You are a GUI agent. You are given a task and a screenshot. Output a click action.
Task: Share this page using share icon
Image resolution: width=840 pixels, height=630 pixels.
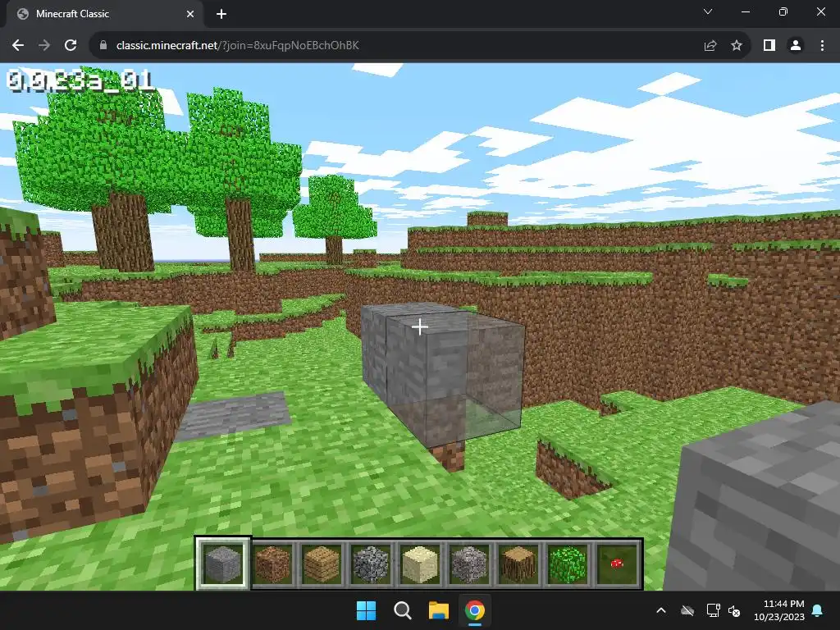tap(710, 46)
